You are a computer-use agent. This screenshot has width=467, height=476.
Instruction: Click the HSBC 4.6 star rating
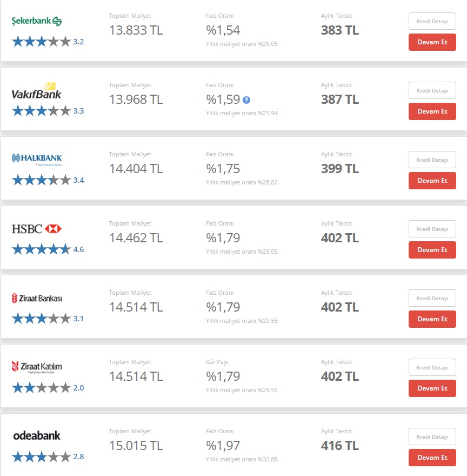(x=41, y=249)
